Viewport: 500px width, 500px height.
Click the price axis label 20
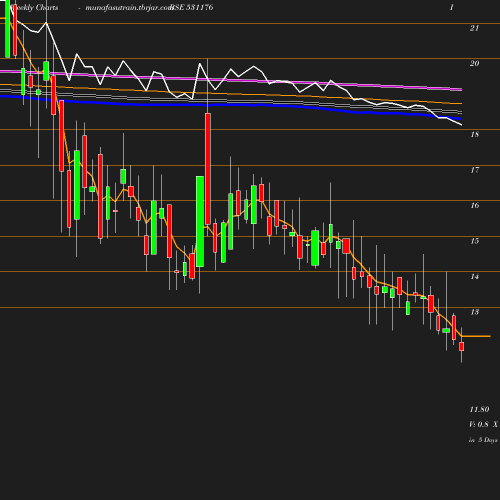pos(474,63)
